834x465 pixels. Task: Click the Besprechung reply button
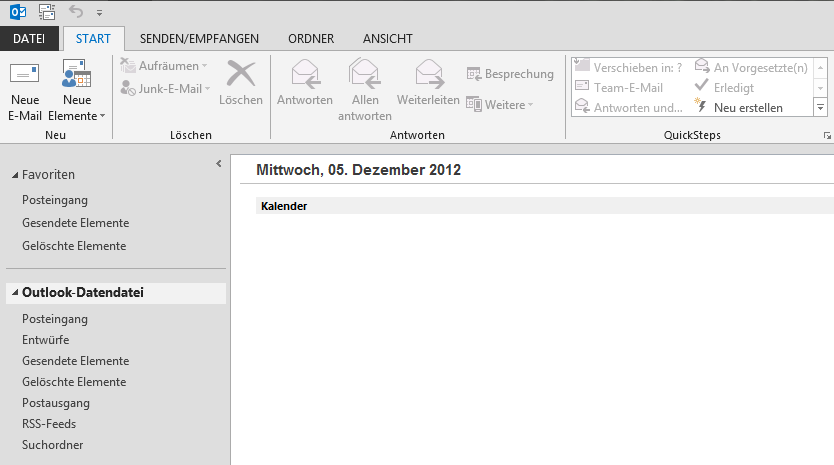click(510, 74)
